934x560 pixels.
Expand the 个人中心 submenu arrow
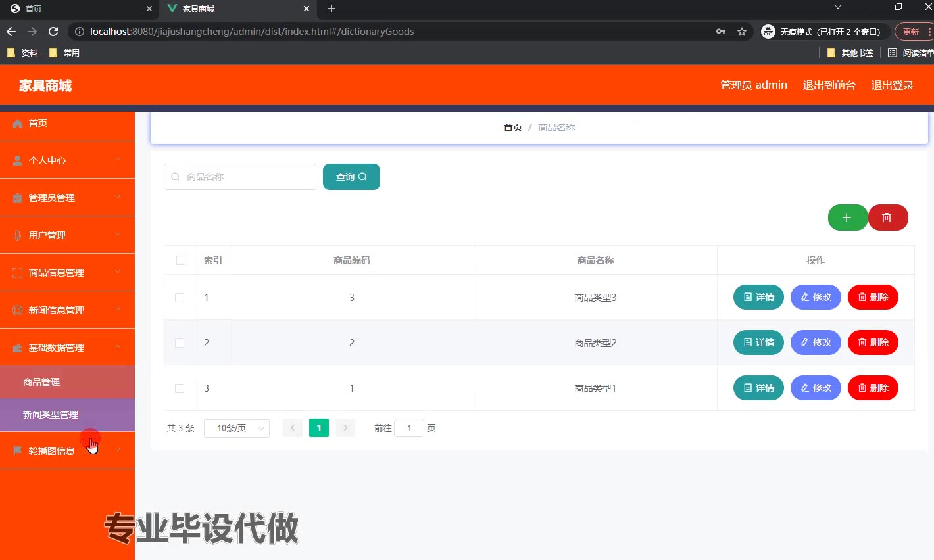tap(118, 160)
